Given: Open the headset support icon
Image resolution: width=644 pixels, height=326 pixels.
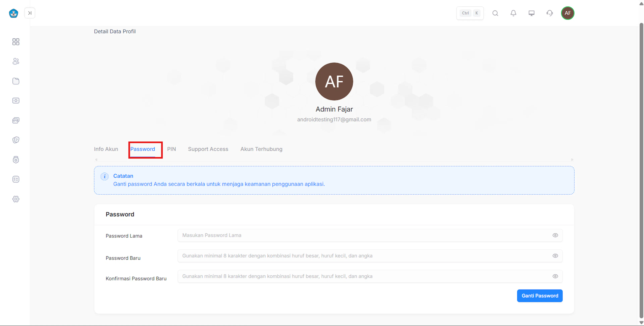Looking at the screenshot, I should 550,13.
